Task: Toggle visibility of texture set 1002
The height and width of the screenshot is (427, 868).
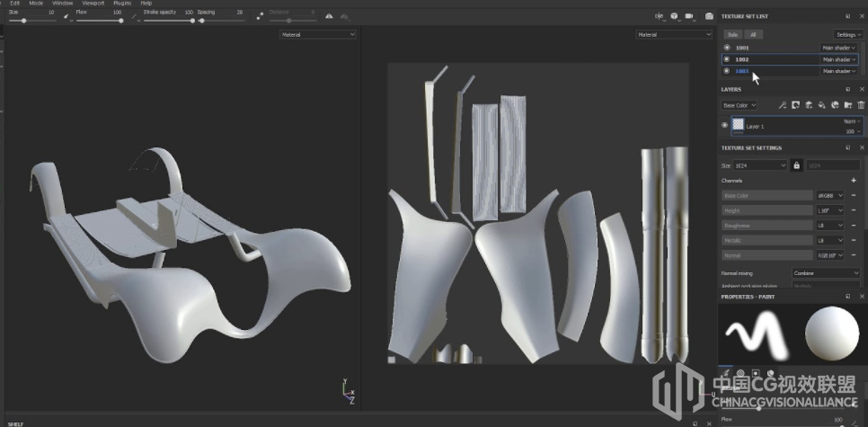Action: tap(727, 59)
